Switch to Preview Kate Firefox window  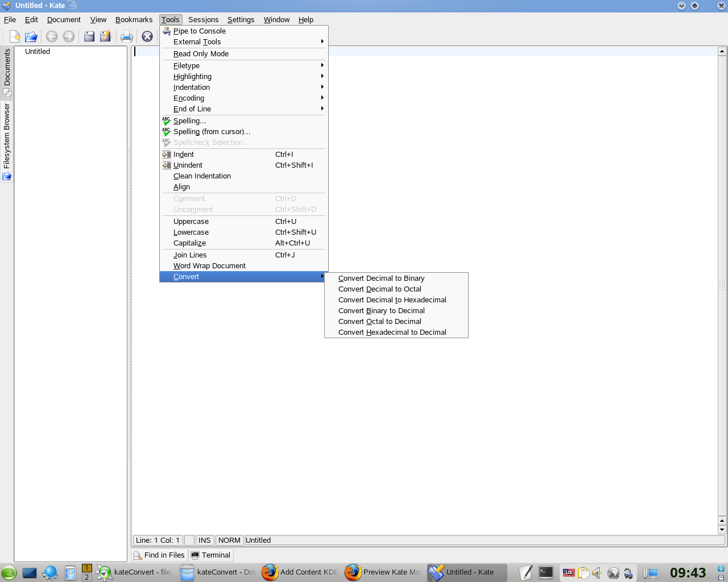[383, 572]
